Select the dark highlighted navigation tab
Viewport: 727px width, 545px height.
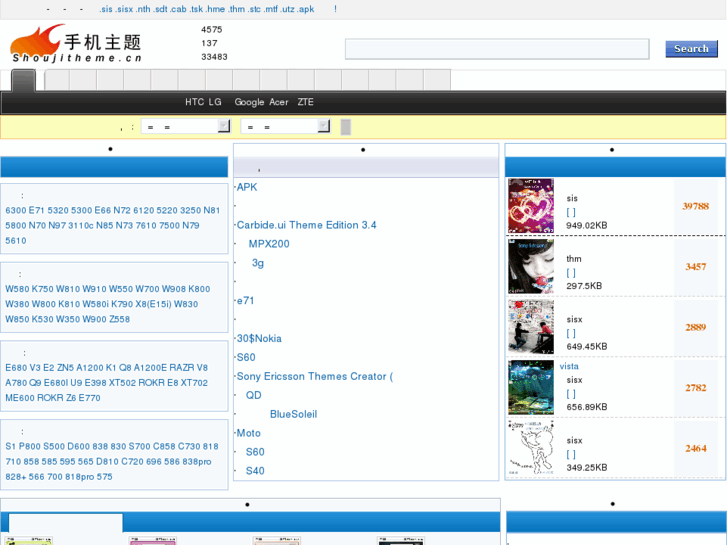[24, 80]
